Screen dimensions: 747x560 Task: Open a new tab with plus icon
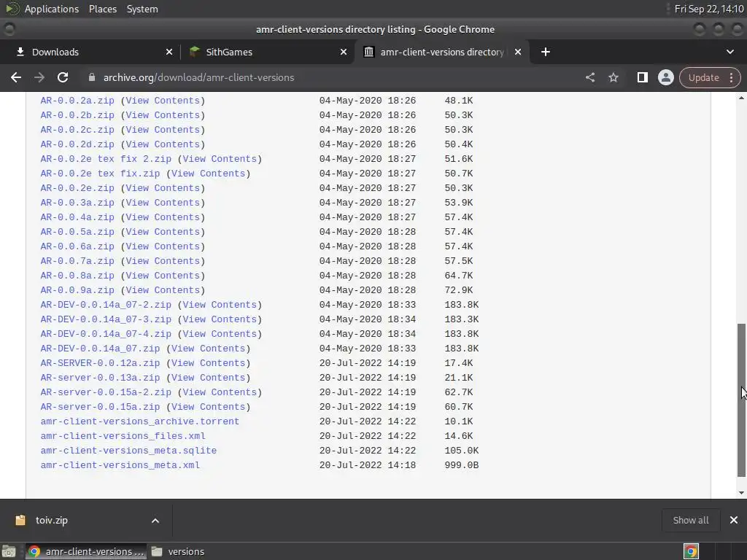click(x=546, y=52)
